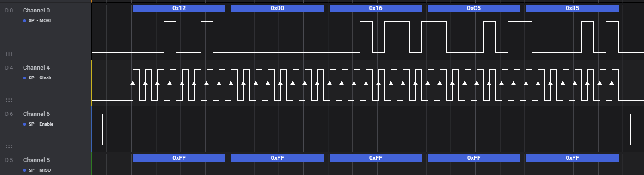The image size is (644, 175).
Task: Select the first 0xFF MISO decoded byte
Action: point(179,158)
